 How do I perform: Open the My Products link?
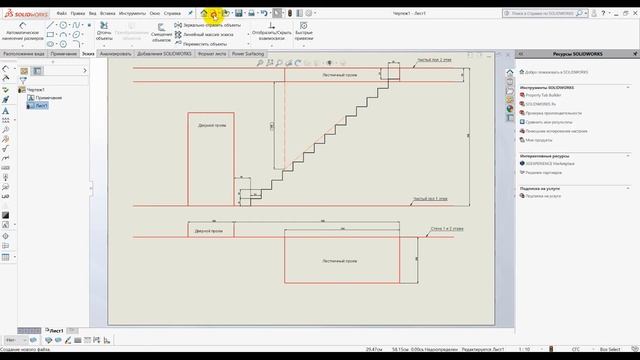click(539, 140)
